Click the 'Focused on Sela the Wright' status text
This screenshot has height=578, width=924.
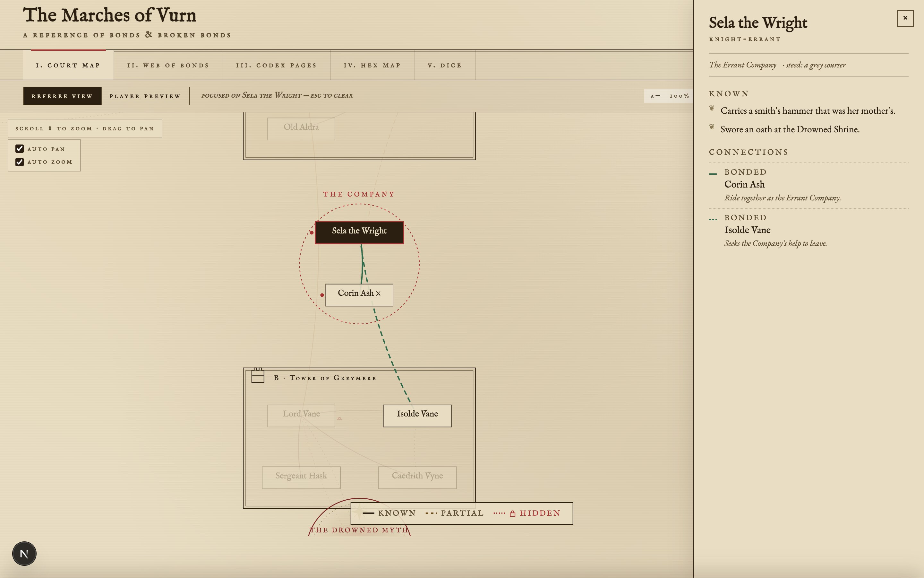point(277,95)
